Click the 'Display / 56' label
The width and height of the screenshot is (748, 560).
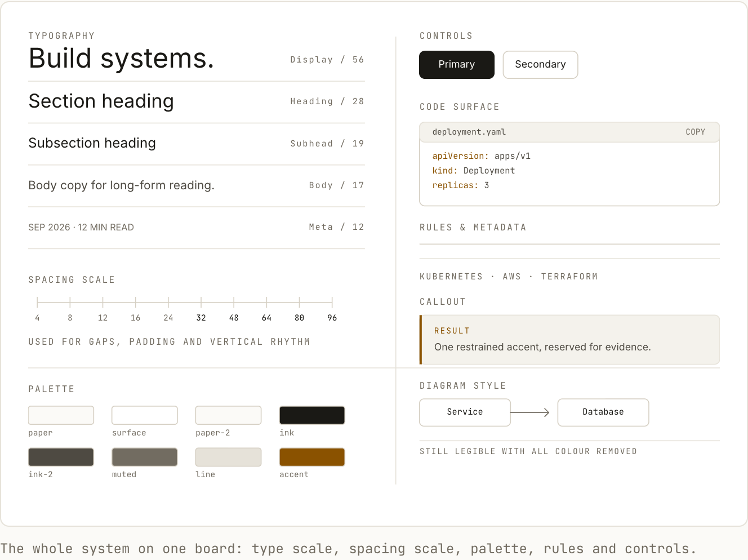coord(327,60)
